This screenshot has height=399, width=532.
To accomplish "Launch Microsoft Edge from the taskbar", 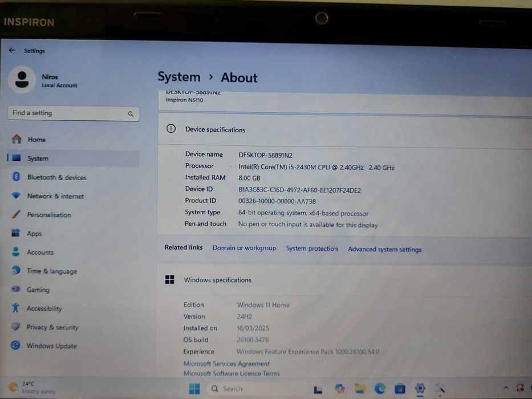I will tap(380, 388).
